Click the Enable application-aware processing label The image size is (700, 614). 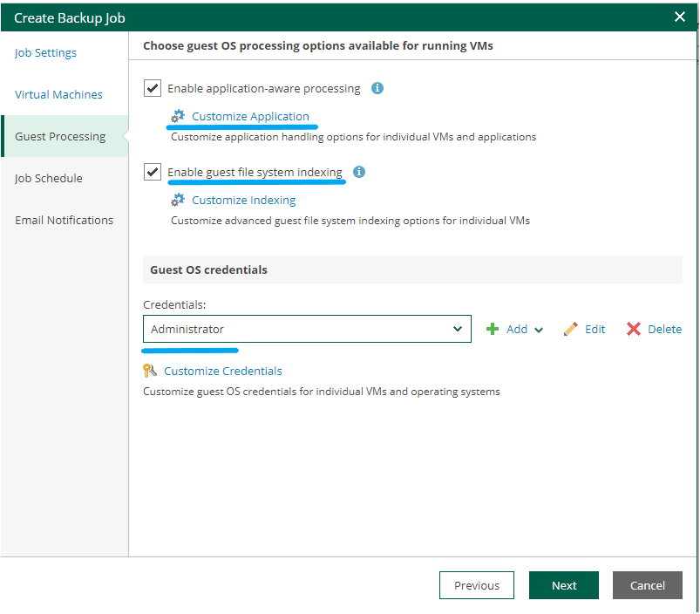tap(264, 88)
